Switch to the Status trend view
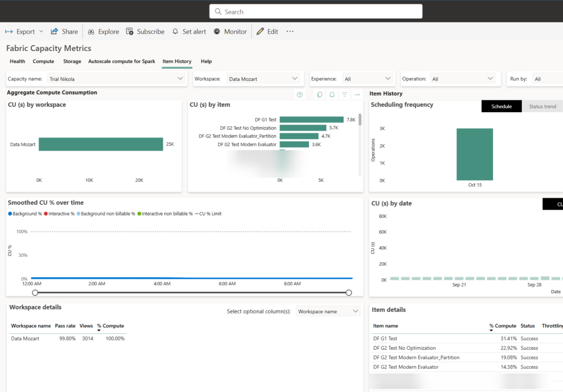Viewport: 563px width, 392px height. pos(542,106)
